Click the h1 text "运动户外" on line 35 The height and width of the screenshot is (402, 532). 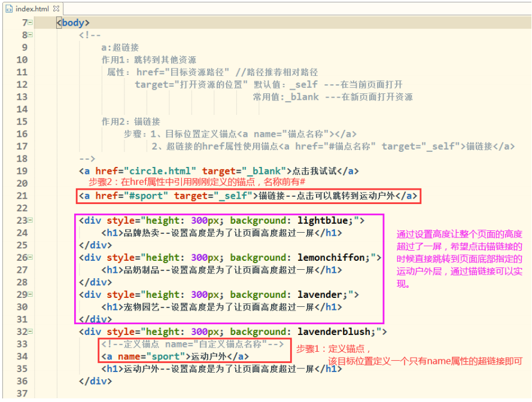(x=221, y=368)
